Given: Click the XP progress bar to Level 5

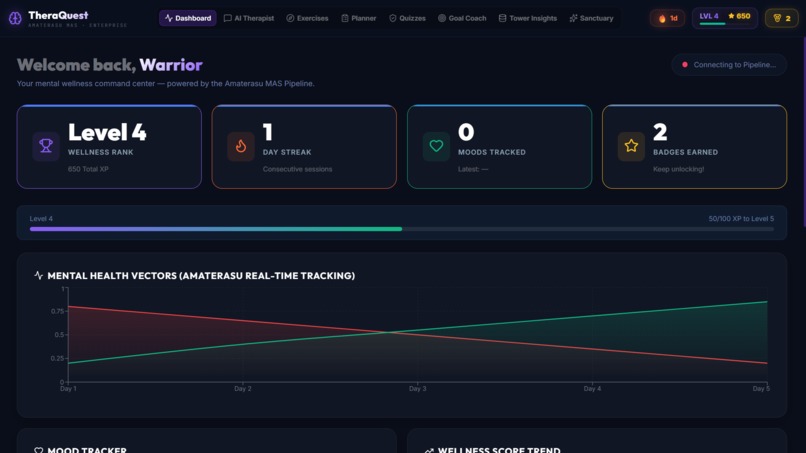Looking at the screenshot, I should pyautogui.click(x=401, y=229).
